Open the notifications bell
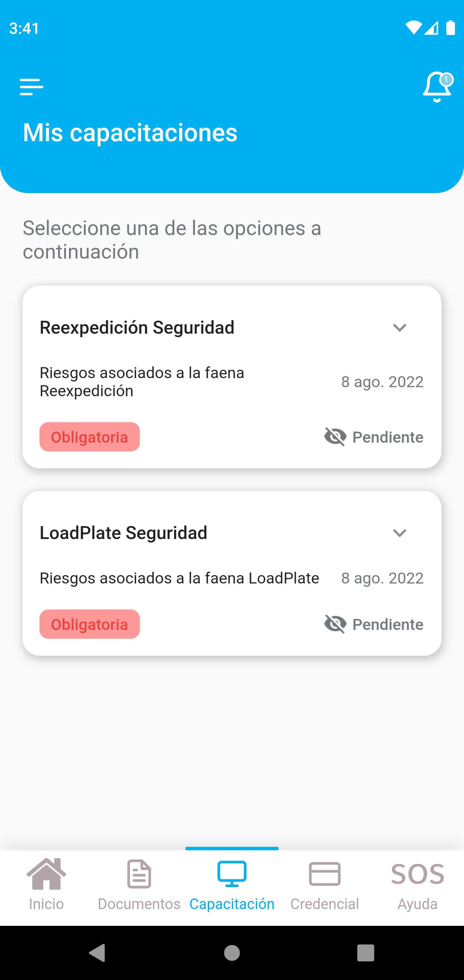Image resolution: width=464 pixels, height=980 pixels. pos(437,87)
